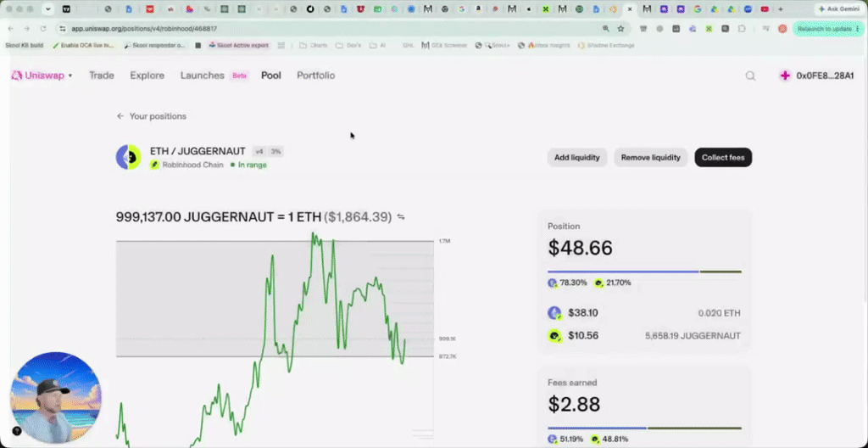Click the 5,658.19 JUGGERNAUT amount
Screen dimensions: 868x448
693,336
